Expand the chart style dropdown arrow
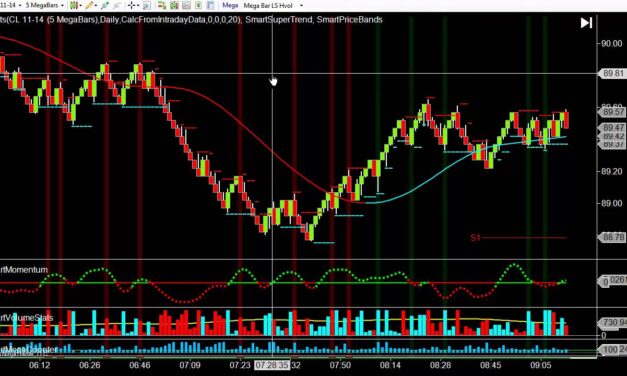 (x=80, y=6)
